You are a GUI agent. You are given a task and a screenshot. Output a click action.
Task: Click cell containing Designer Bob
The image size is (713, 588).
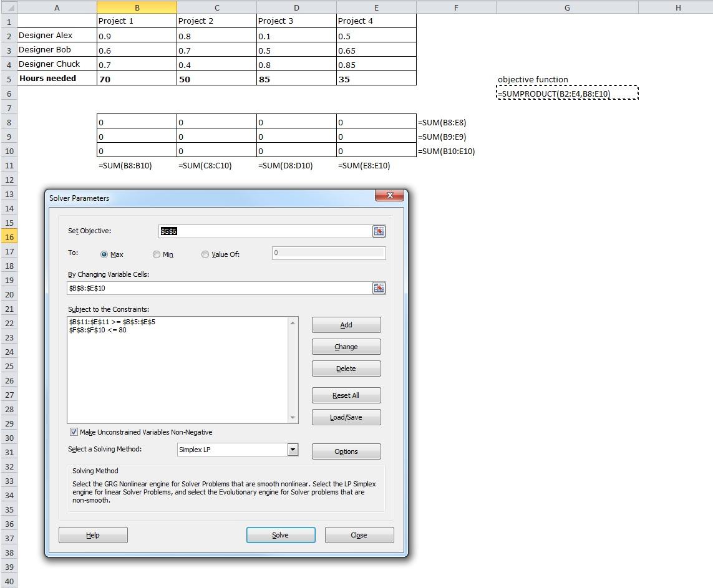[57, 49]
